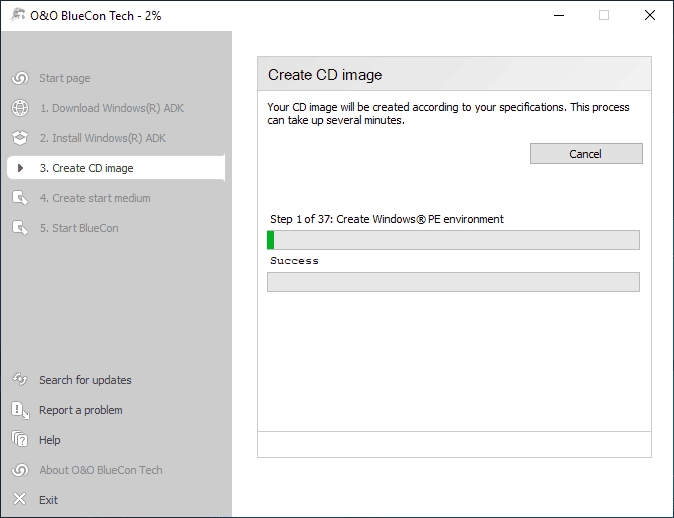Image resolution: width=674 pixels, height=518 pixels.
Task: Click the CD image description paragraph
Action: pyautogui.click(x=448, y=113)
